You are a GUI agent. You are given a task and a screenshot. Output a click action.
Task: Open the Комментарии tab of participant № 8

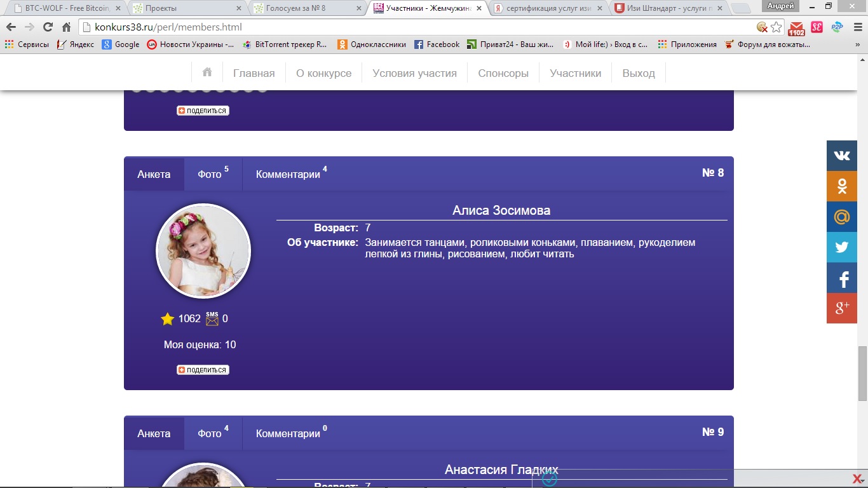[x=292, y=174]
